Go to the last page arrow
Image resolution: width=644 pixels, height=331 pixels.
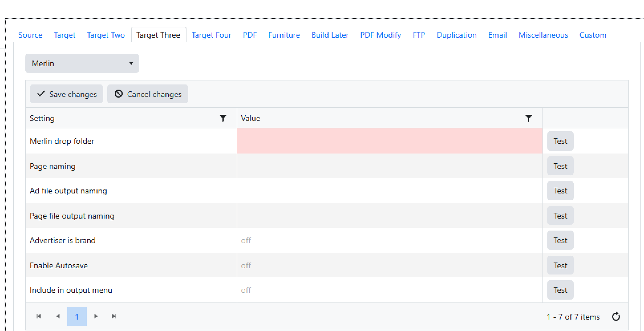(114, 316)
